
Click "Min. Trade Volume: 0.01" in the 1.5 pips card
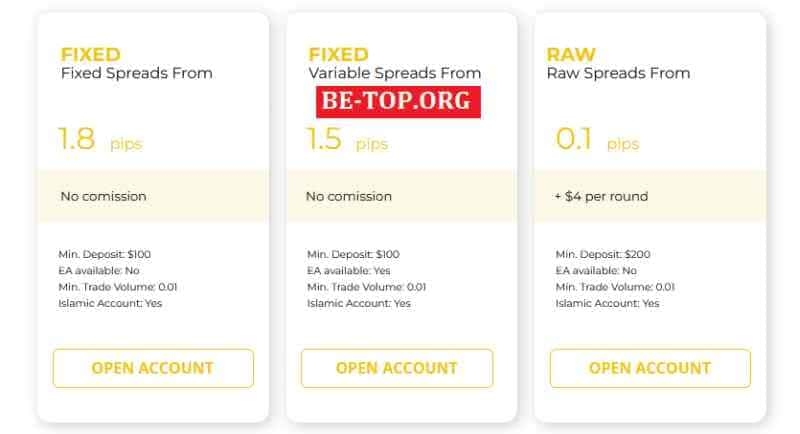coord(366,287)
